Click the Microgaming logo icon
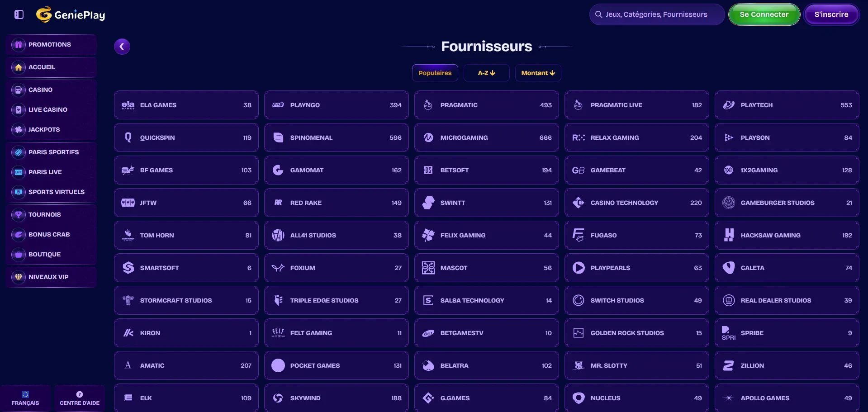The height and width of the screenshot is (412, 868). (x=428, y=137)
